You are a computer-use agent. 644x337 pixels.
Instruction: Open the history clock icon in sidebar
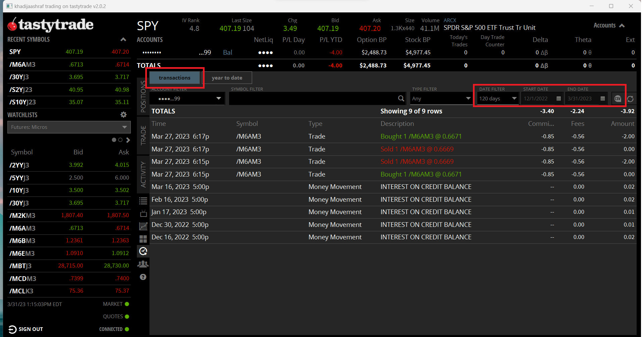coord(143,251)
